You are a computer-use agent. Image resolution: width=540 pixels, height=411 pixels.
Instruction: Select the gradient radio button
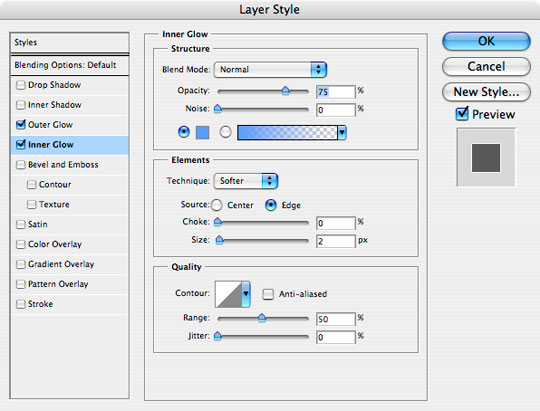click(225, 132)
